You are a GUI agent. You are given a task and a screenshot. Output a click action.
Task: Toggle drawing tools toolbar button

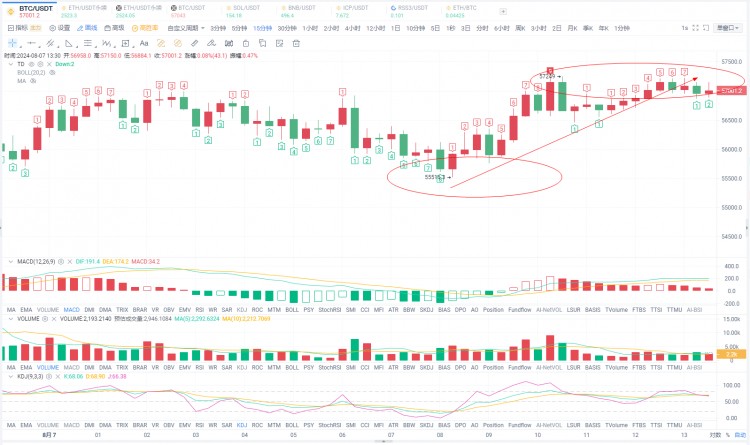pyautogui.click(x=87, y=28)
